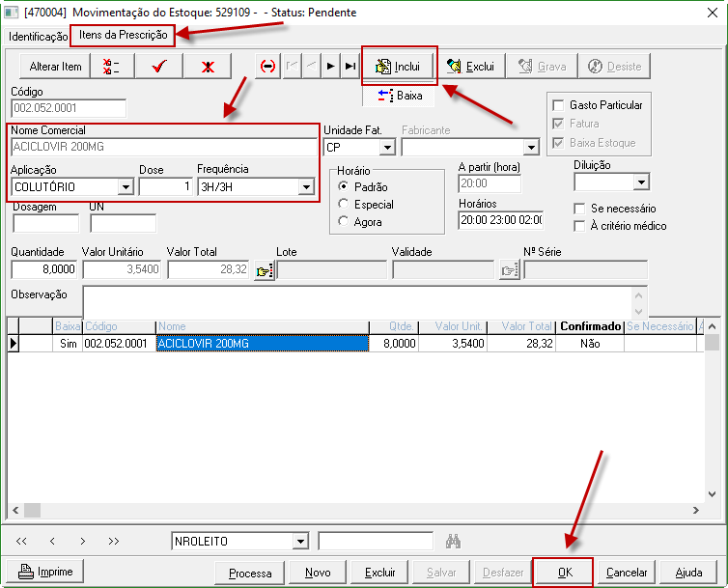Click the Novo button

(x=318, y=573)
